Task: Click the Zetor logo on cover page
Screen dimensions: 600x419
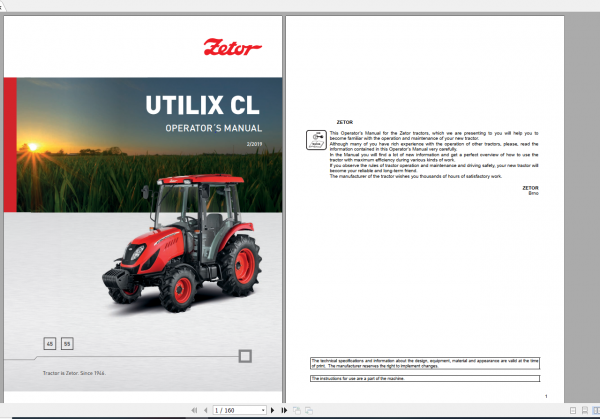Action: pyautogui.click(x=232, y=47)
